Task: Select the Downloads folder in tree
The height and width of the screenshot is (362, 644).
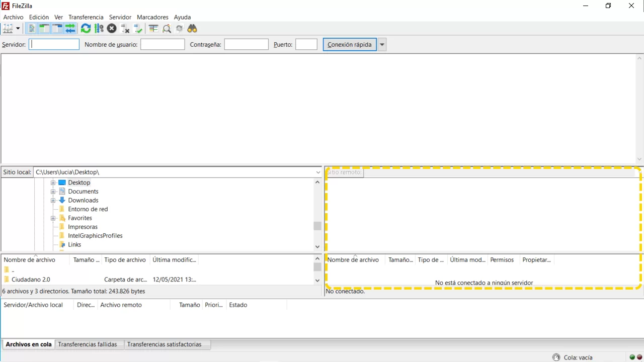Action: point(83,200)
